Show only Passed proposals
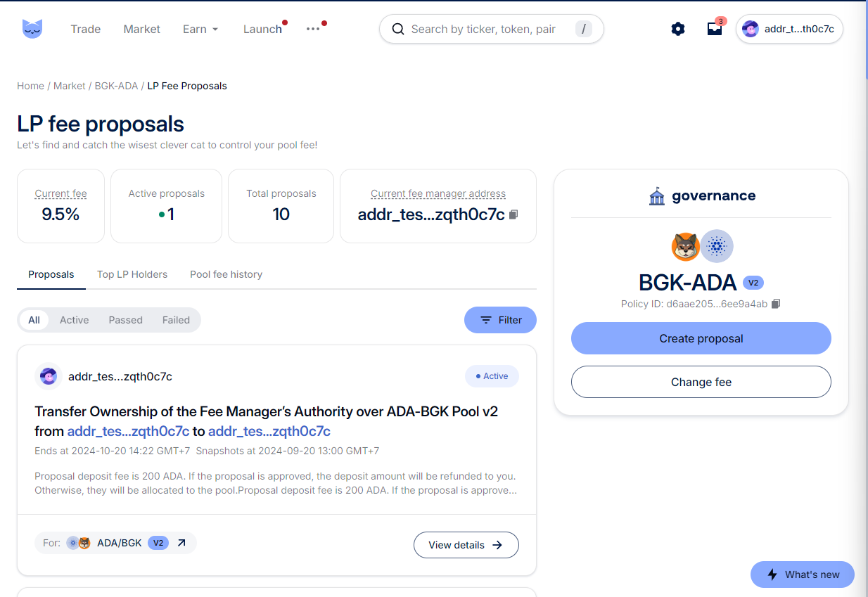This screenshot has width=868, height=597. coord(125,320)
